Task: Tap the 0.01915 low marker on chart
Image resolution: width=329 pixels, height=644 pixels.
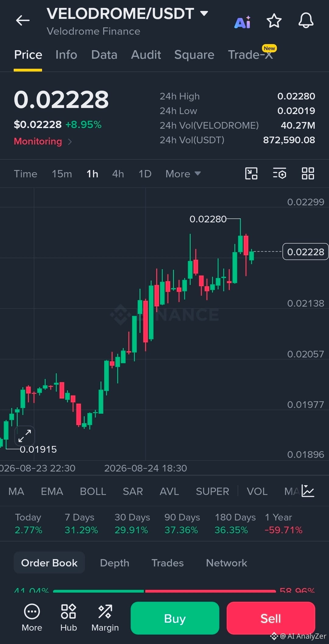Action: 38,449
